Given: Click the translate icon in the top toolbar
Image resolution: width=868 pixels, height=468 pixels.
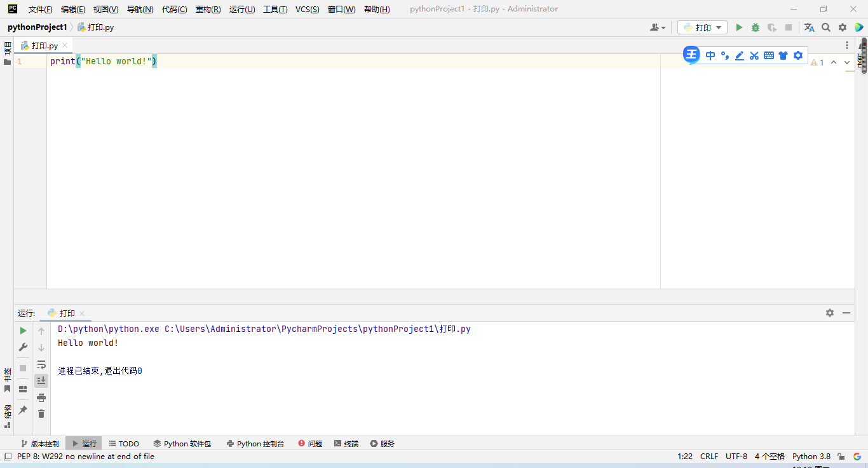Looking at the screenshot, I should 809,27.
